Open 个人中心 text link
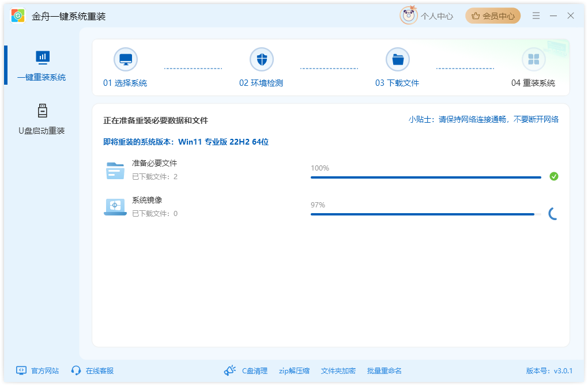 coord(437,16)
